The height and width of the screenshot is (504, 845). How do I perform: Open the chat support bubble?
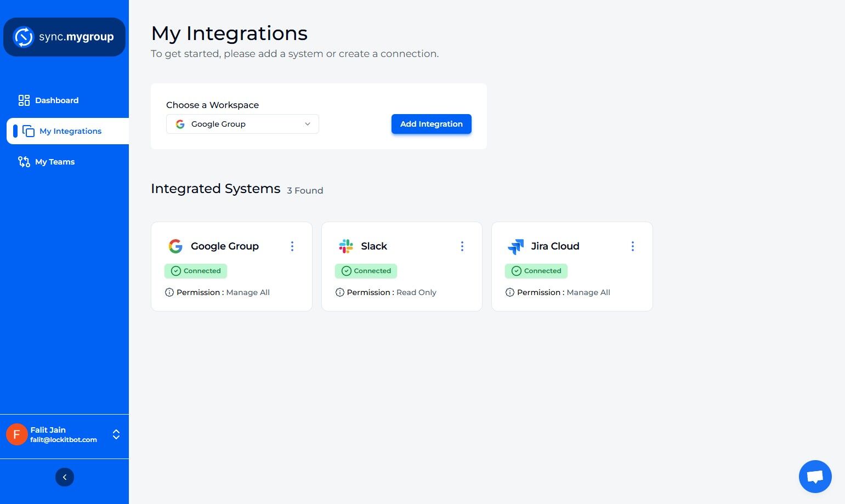tap(815, 476)
